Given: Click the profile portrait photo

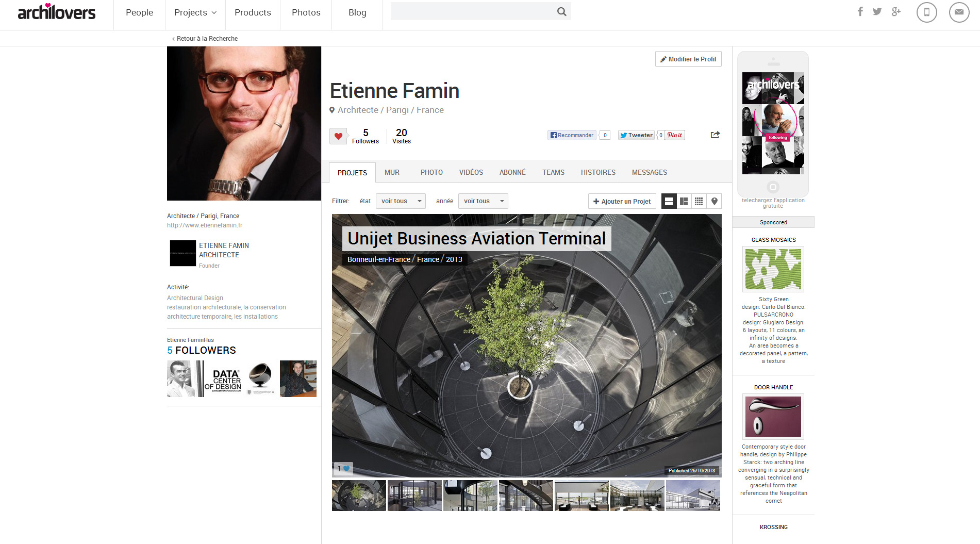Looking at the screenshot, I should pos(244,123).
